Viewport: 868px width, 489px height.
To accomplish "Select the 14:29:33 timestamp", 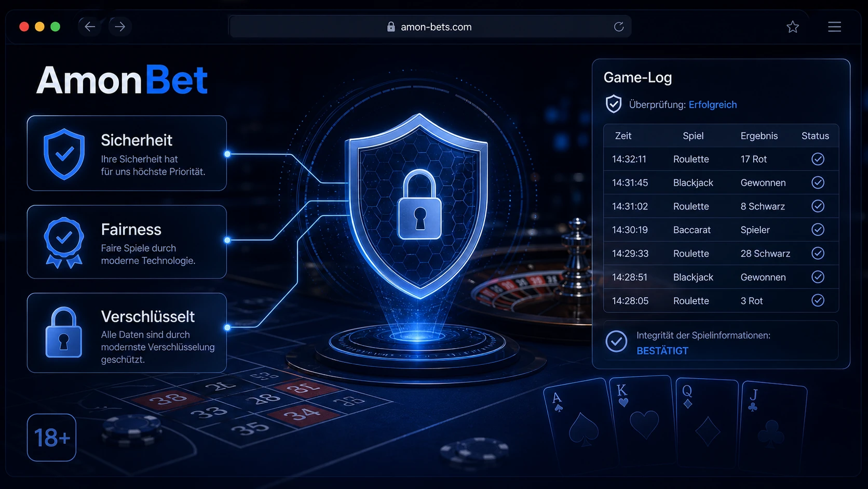I will [630, 254].
